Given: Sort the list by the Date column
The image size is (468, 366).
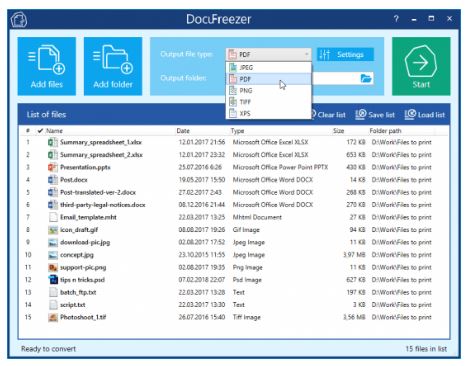Looking at the screenshot, I should pyautogui.click(x=183, y=131).
